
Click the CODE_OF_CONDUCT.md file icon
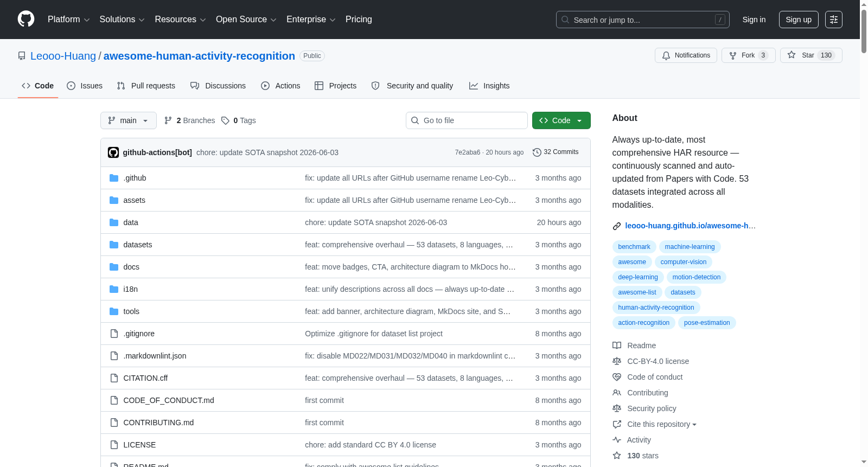click(x=114, y=400)
